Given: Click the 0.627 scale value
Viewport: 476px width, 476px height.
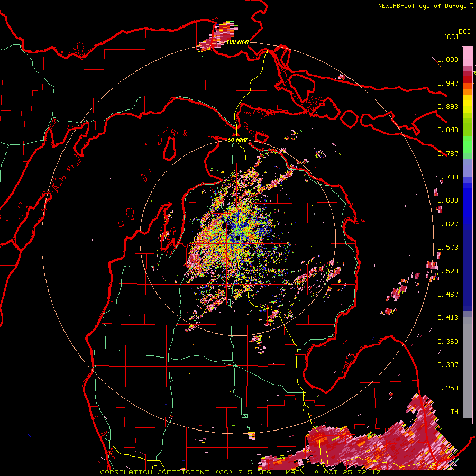Looking at the screenshot, I should point(448,224).
